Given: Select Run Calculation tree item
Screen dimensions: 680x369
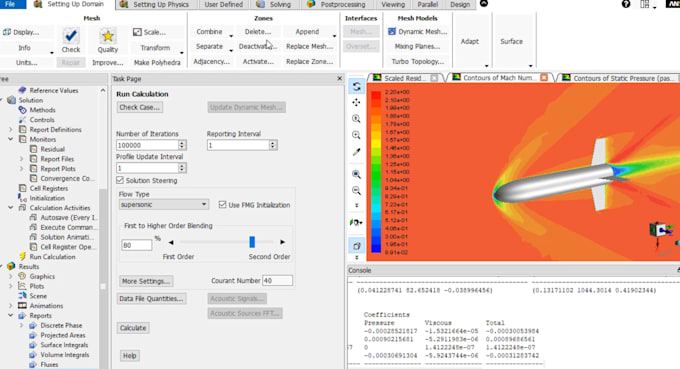Looking at the screenshot, I should (52, 257).
